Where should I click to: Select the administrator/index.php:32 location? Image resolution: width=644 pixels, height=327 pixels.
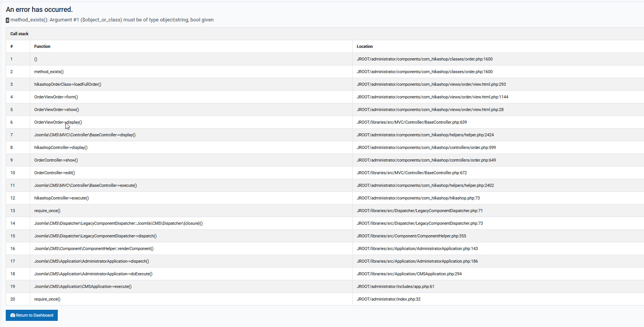(389, 299)
